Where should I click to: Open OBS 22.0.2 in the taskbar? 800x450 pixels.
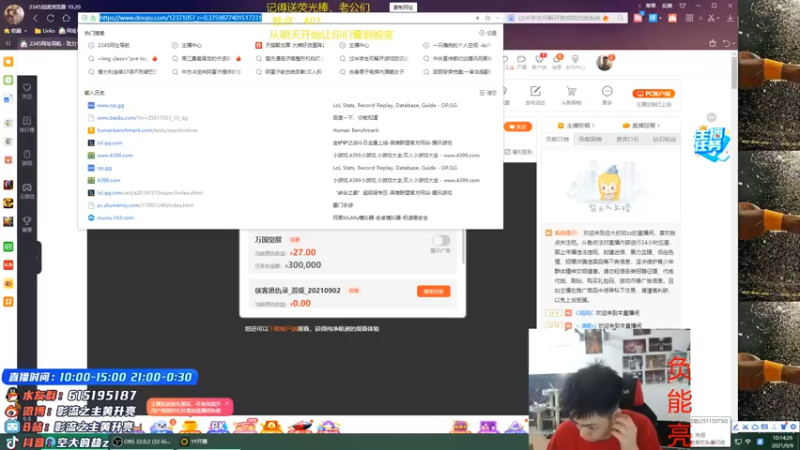(x=142, y=442)
